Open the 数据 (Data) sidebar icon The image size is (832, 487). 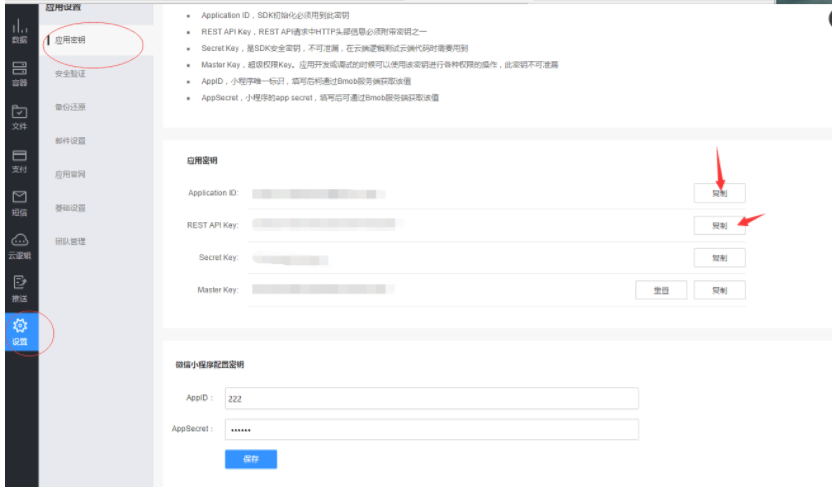tap(19, 30)
